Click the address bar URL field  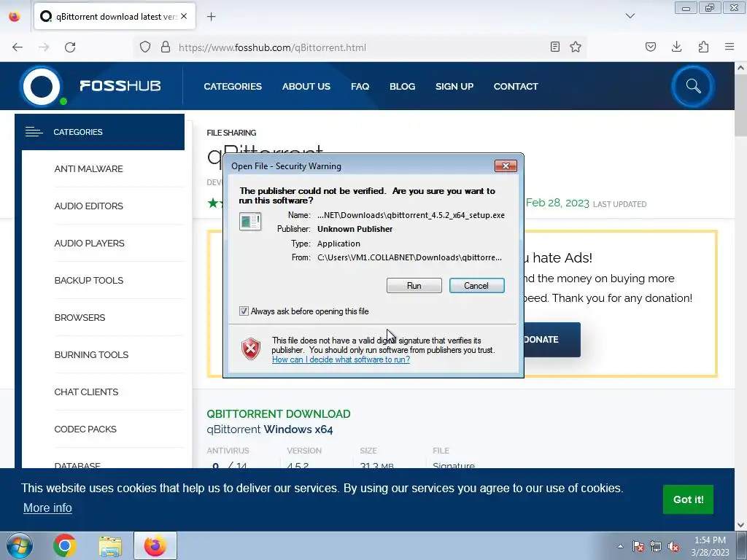pos(360,47)
